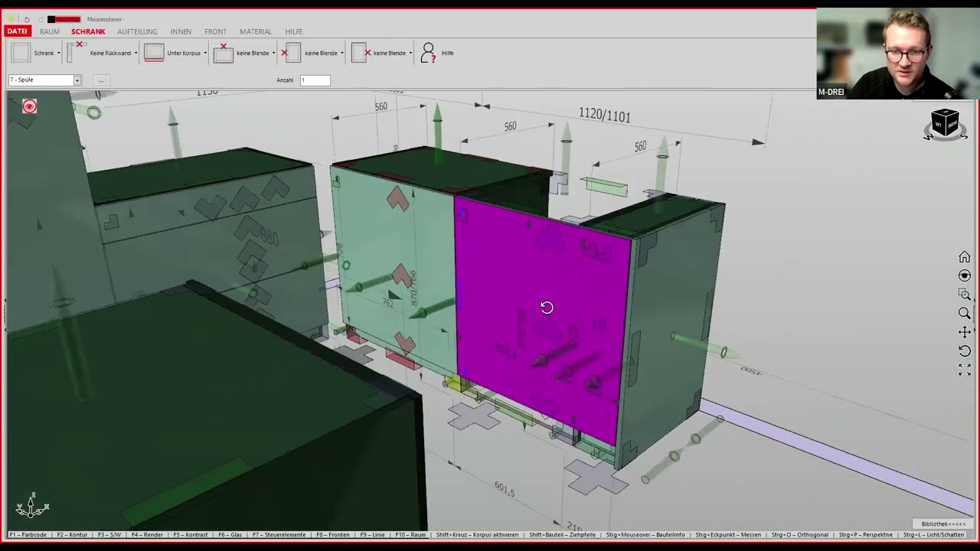Click the Anzahl number input field
Viewport: 980px width, 551px height.
[x=315, y=80]
